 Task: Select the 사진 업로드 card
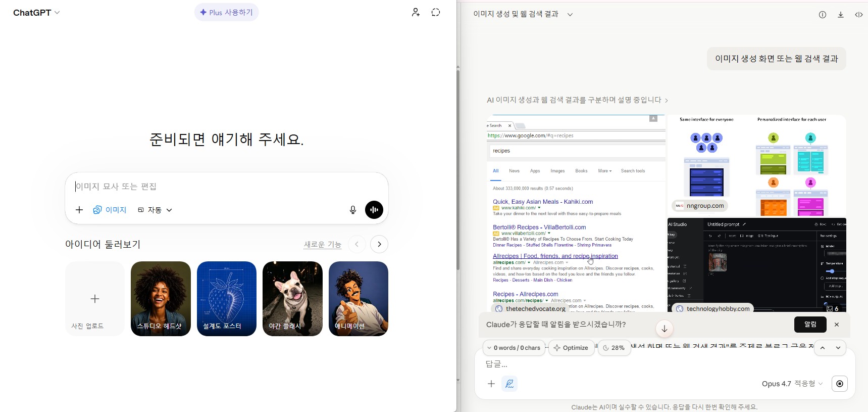tap(95, 299)
